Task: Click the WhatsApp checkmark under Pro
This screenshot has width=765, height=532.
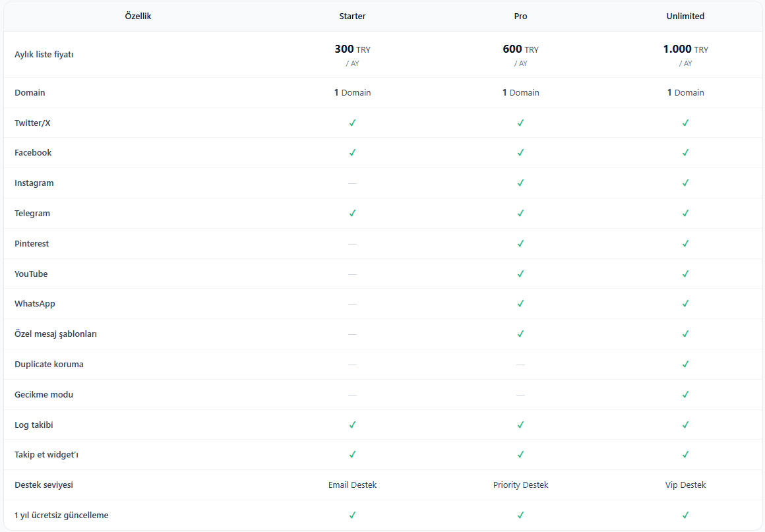Action: point(520,303)
